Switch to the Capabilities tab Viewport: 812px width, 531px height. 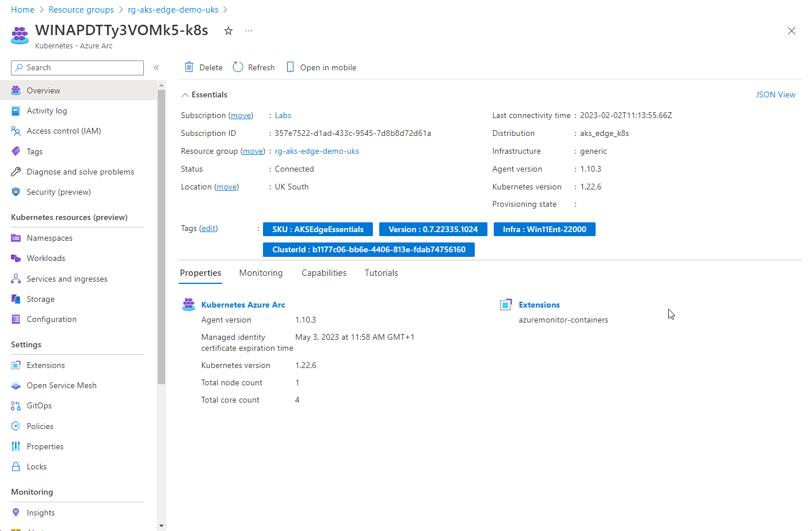(324, 273)
